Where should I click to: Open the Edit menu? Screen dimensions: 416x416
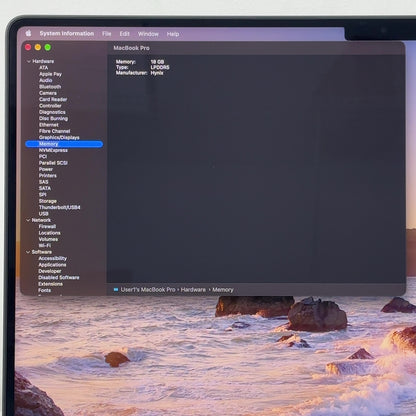pos(124,34)
